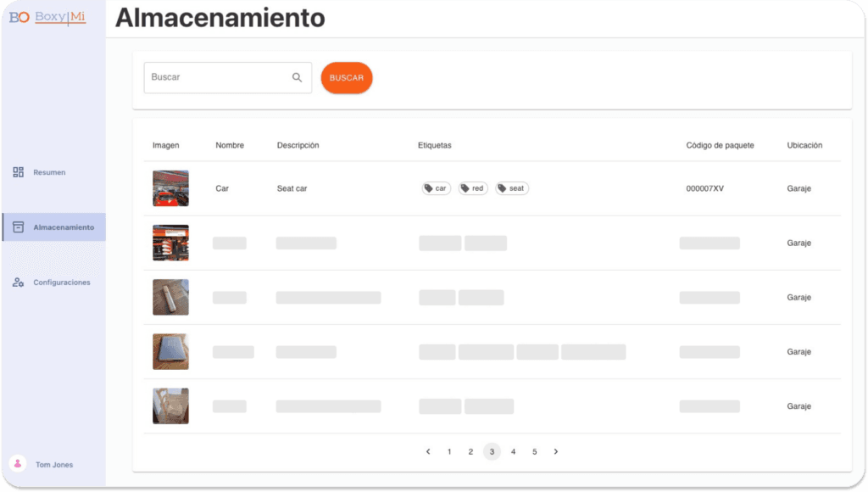This screenshot has width=868, height=492.
Task: Jump to page 5 in pagination
Action: coord(534,451)
